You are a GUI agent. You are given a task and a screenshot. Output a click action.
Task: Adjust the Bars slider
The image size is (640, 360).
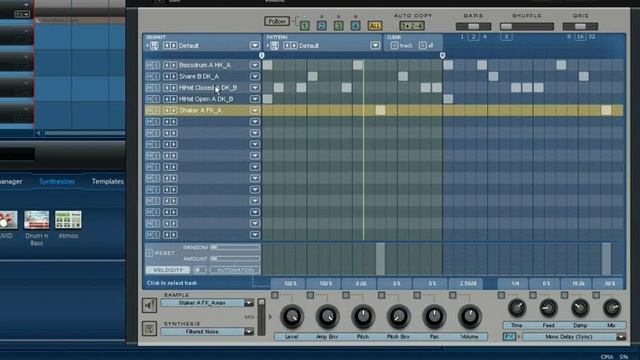[x=473, y=27]
